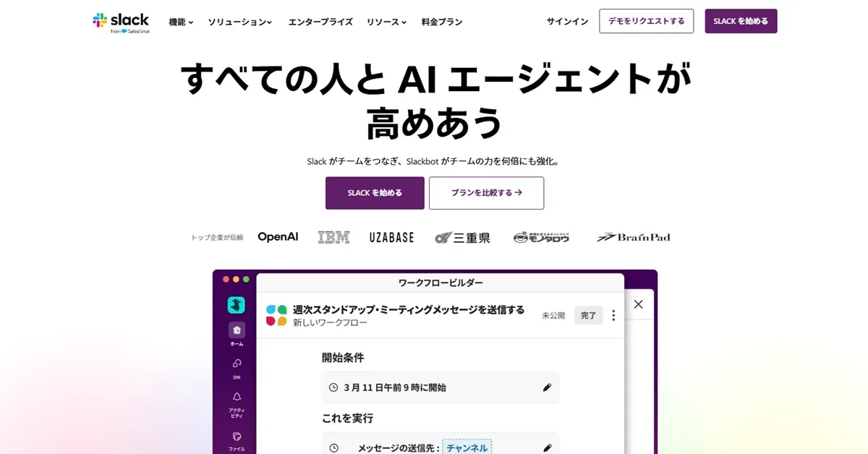Click the これを実行 heading
The height and width of the screenshot is (454, 868).
pos(347,418)
